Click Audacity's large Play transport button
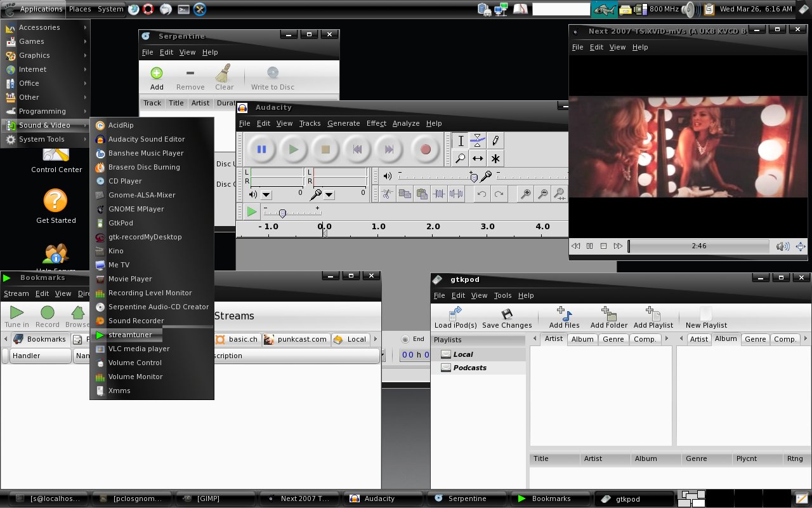Viewport: 812px width, 508px height. coord(293,150)
